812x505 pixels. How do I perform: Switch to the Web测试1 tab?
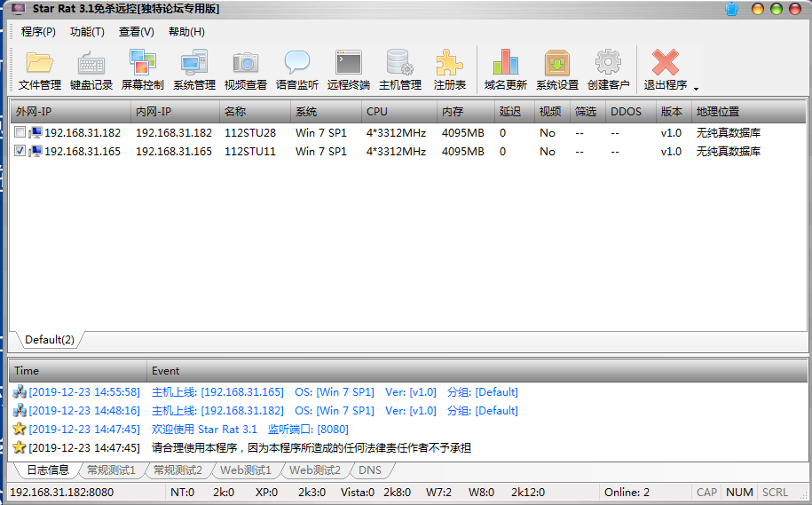(x=246, y=469)
